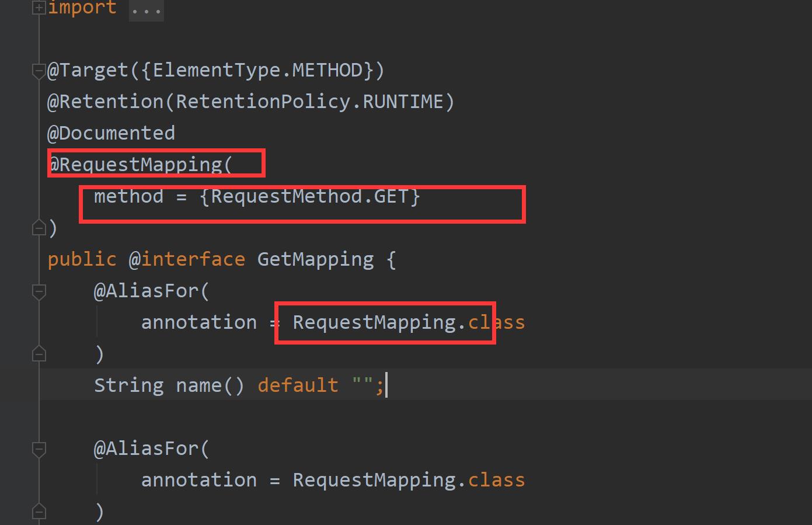Viewport: 812px width, 525px height.
Task: Click the "String" return type
Action: [129, 385]
